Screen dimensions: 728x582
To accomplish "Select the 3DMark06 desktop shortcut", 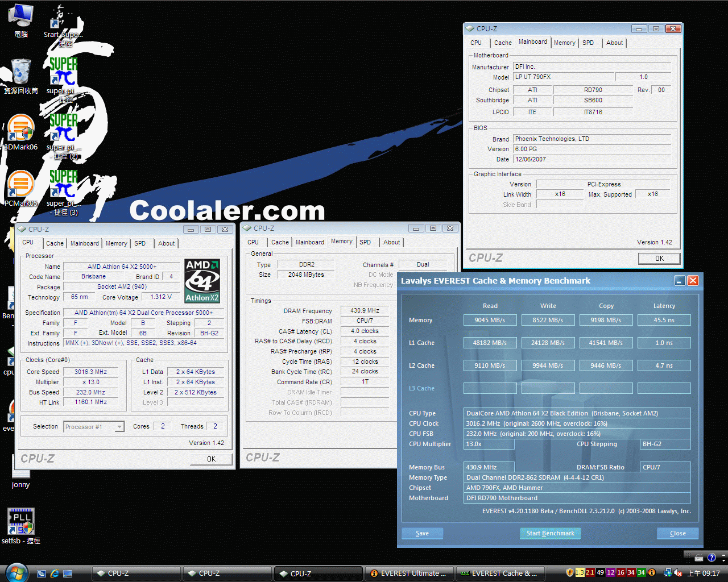I will pyautogui.click(x=21, y=132).
